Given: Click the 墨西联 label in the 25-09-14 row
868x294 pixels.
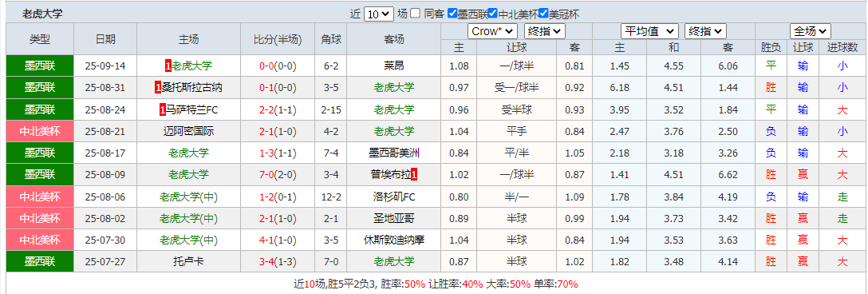Looking at the screenshot, I should [x=40, y=66].
